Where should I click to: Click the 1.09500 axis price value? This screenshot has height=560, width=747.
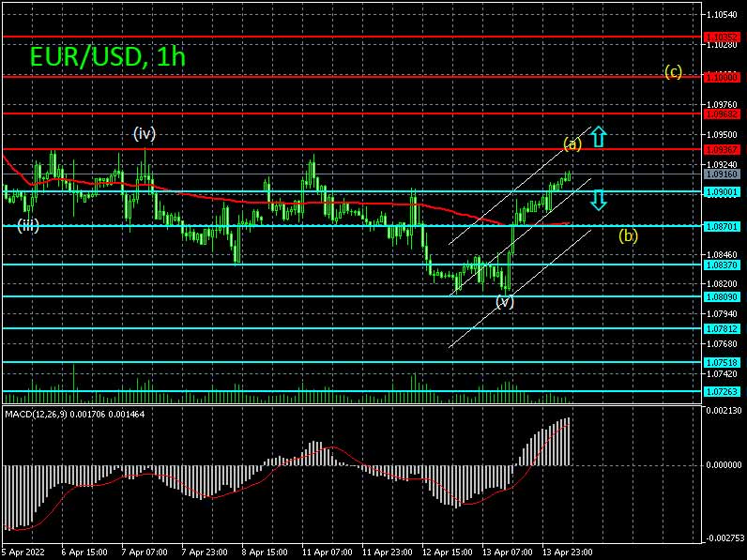723,135
